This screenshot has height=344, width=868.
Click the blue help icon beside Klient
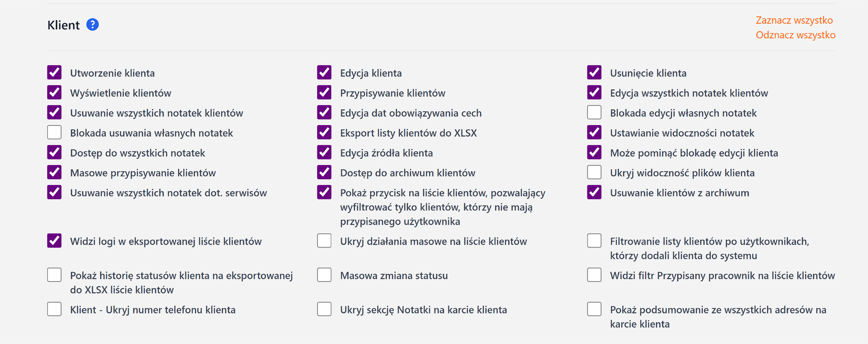click(x=92, y=25)
